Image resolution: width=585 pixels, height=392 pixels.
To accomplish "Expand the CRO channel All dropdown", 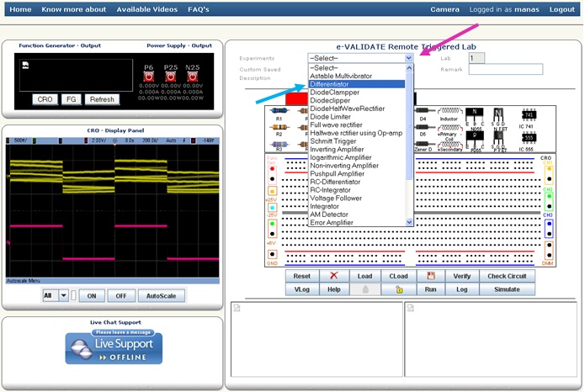I will pos(63,296).
